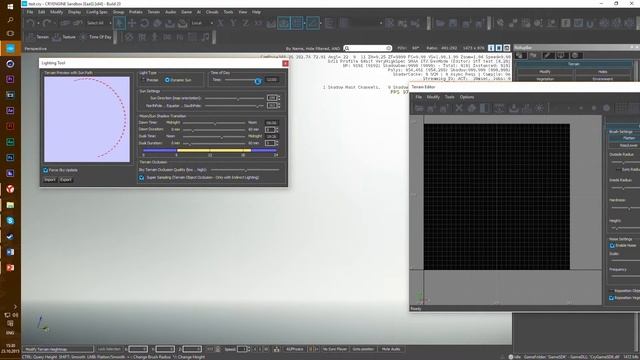Click the first icon in Terrain Editor toolbar
The image size is (640, 360).
(x=419, y=108)
